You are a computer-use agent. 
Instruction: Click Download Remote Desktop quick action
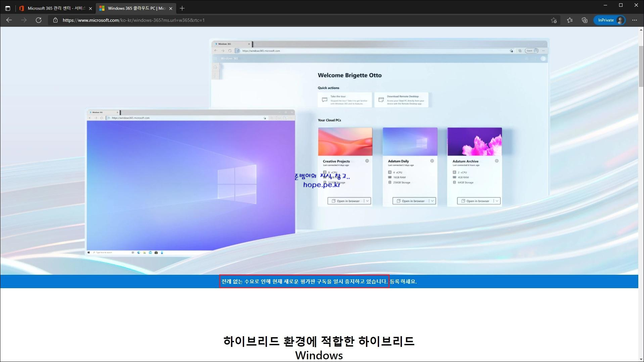(x=401, y=100)
